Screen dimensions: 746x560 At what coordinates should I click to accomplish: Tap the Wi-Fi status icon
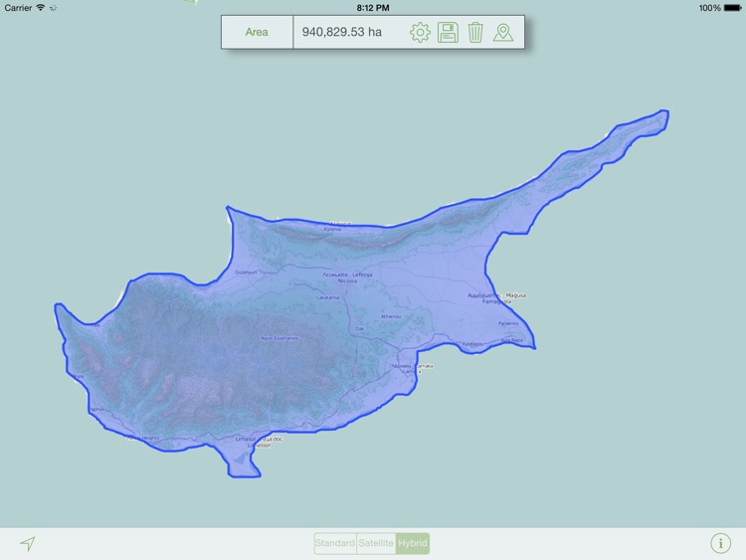(x=41, y=8)
